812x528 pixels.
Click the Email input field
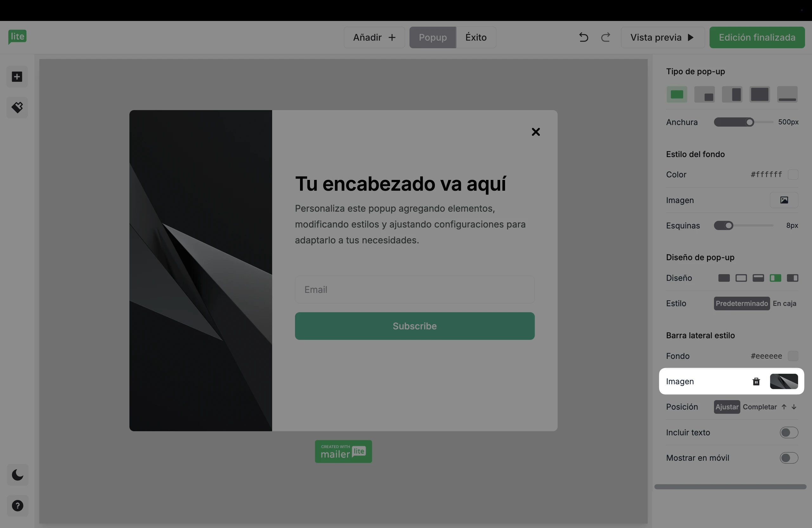coord(415,289)
